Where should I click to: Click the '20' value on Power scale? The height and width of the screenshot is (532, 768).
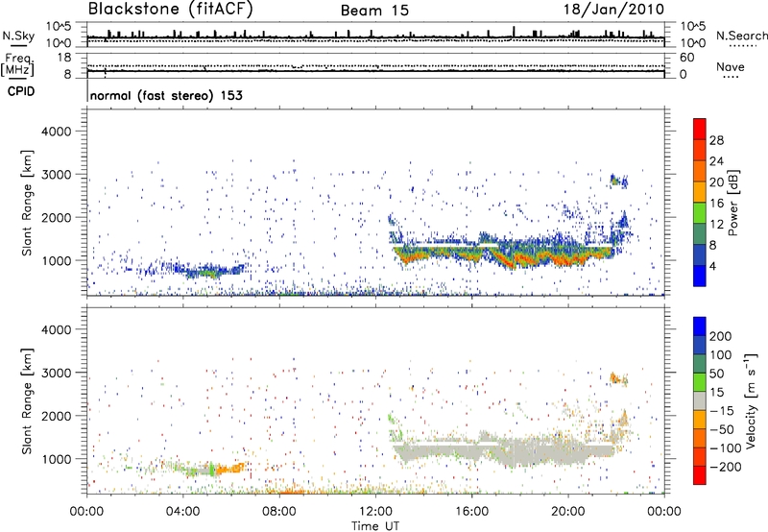[716, 182]
